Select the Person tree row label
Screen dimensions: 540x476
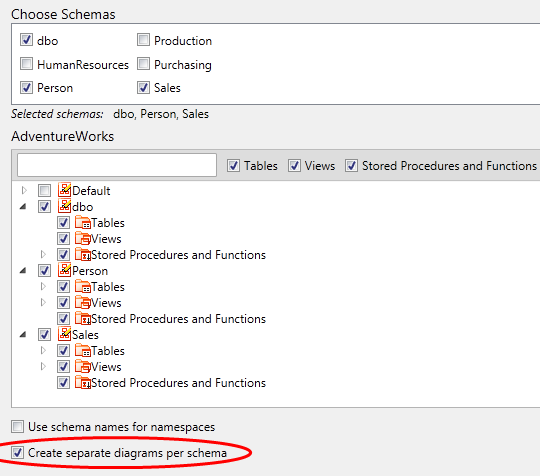(90, 271)
